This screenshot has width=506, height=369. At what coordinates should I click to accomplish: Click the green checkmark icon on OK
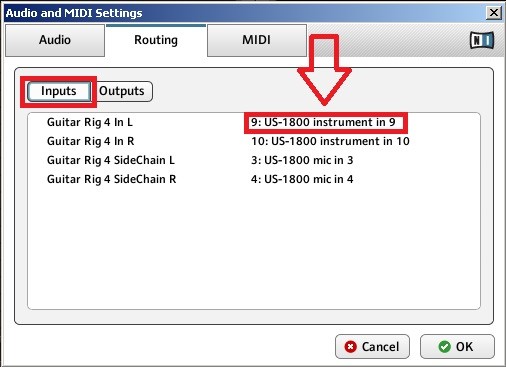444,347
